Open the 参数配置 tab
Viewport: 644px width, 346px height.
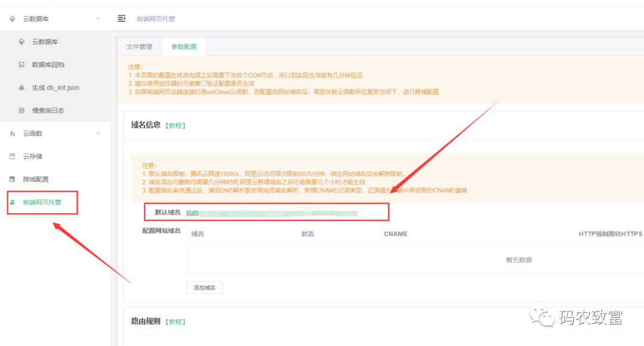[184, 46]
